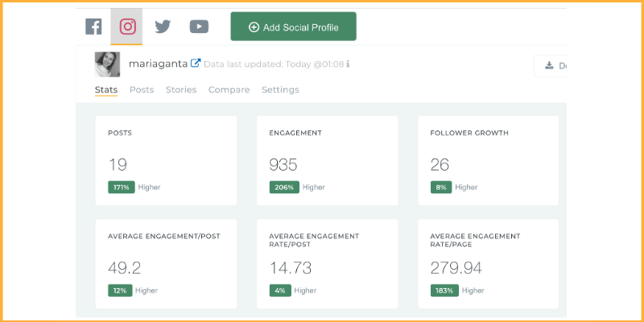Click the 8% badge under Follower Growth
644x322 pixels.
(x=441, y=188)
